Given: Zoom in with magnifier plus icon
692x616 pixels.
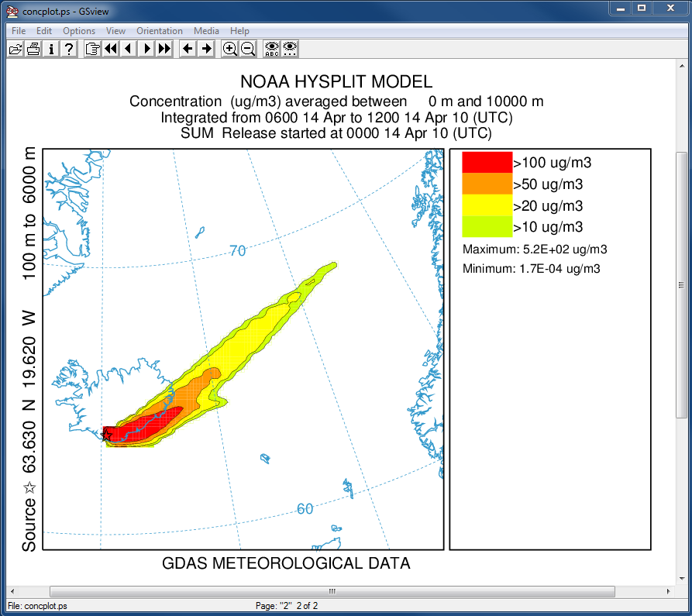Looking at the screenshot, I should (x=230, y=49).
